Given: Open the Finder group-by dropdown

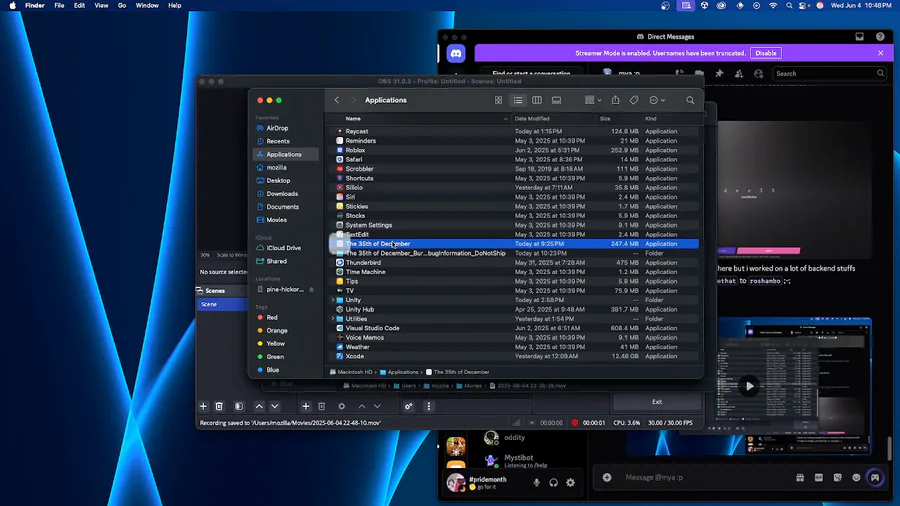Looking at the screenshot, I should [593, 100].
